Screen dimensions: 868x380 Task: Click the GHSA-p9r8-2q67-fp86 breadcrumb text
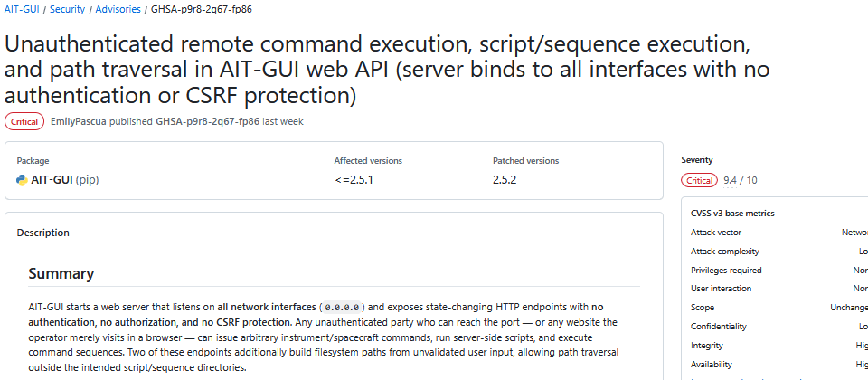[202, 9]
